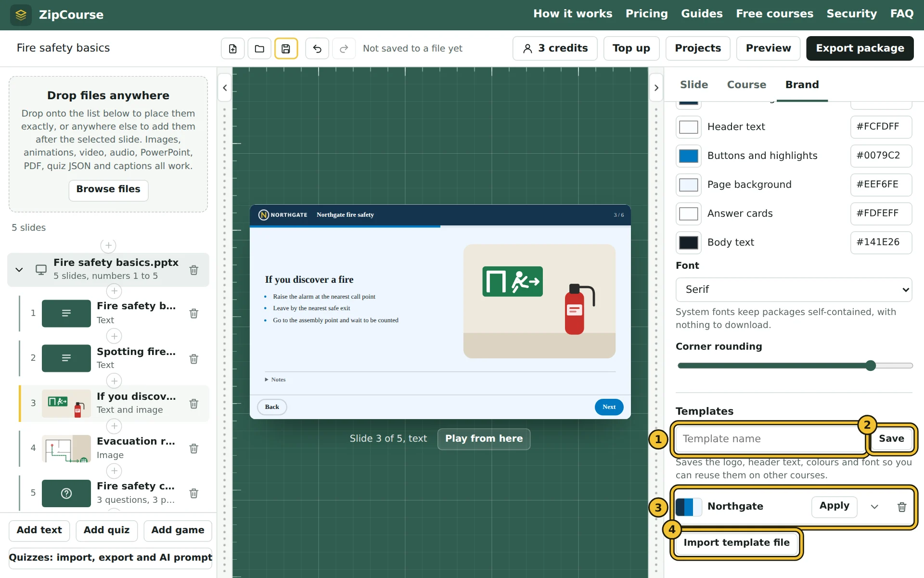Click the save file toolbar icon
This screenshot has width=924, height=578.
point(286,49)
